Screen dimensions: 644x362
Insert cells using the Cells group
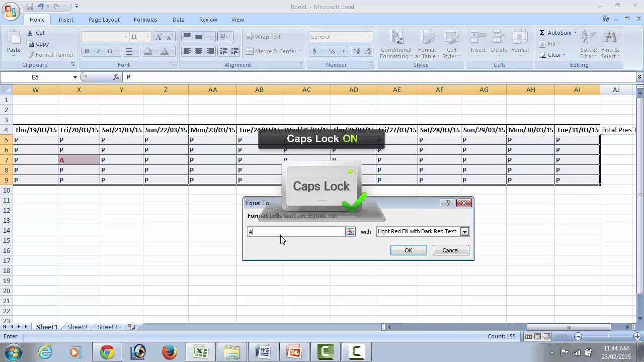click(x=478, y=43)
